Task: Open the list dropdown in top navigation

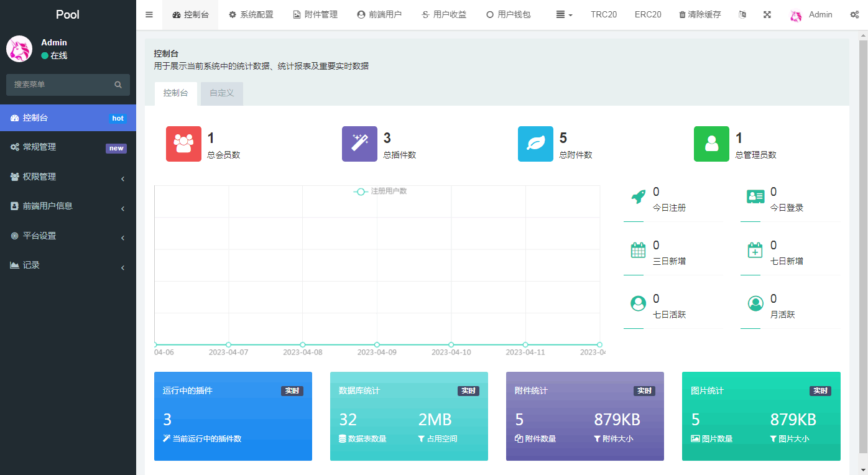Action: coord(564,15)
